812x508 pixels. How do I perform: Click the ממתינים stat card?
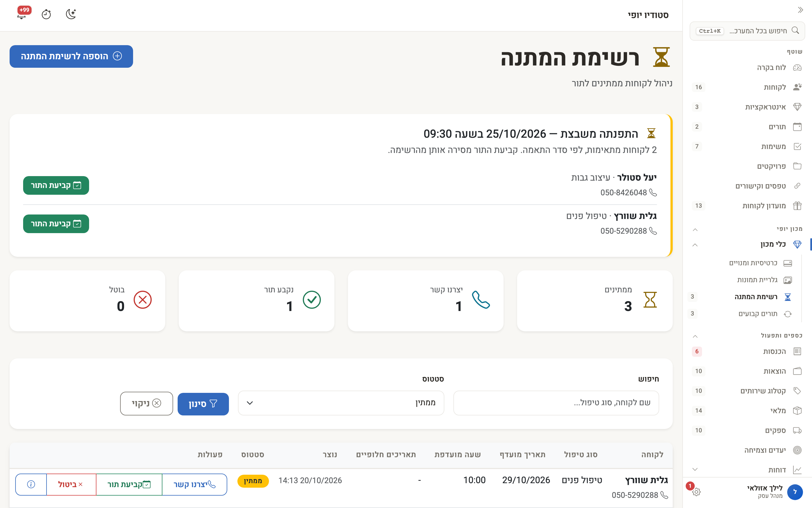point(595,301)
